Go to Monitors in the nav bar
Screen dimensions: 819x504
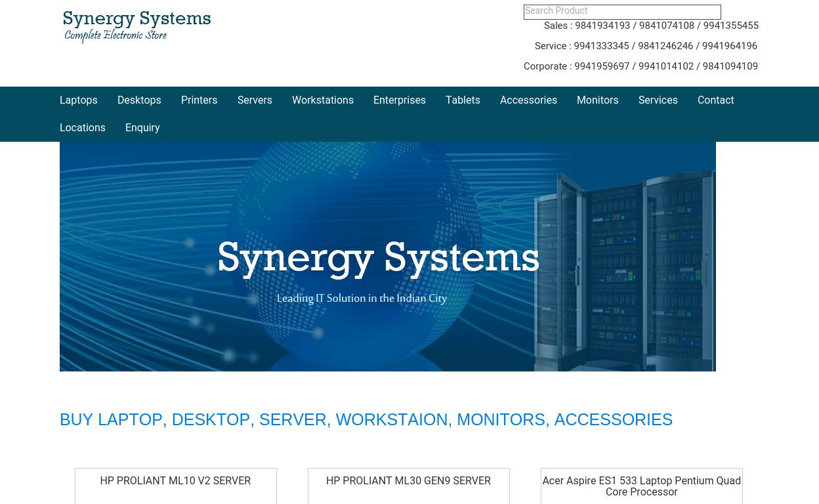pyautogui.click(x=597, y=100)
